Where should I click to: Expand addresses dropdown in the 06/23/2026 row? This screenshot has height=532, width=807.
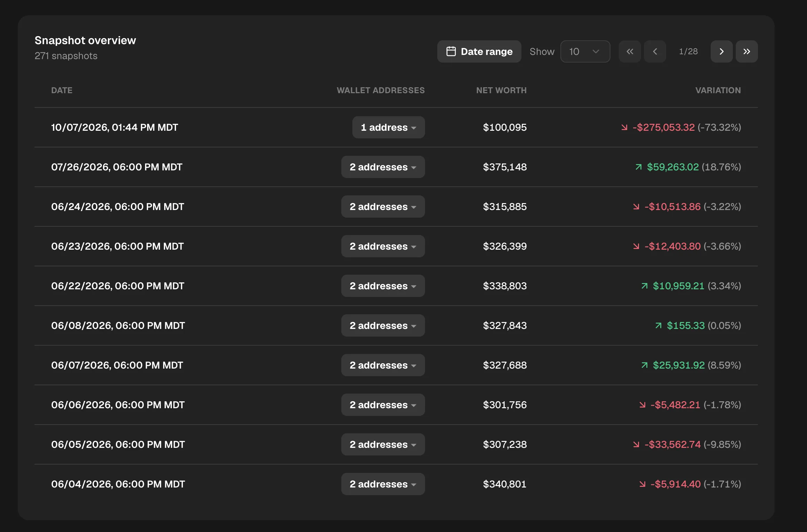tap(383, 246)
